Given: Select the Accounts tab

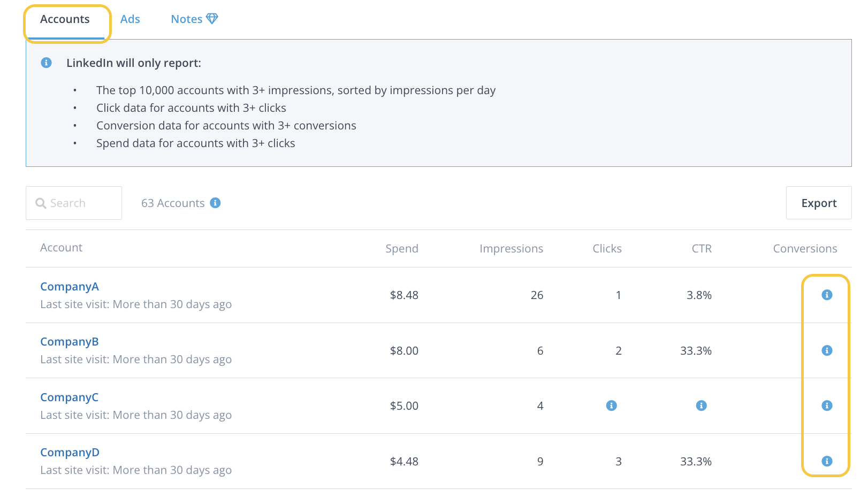Looking at the screenshot, I should [x=65, y=19].
